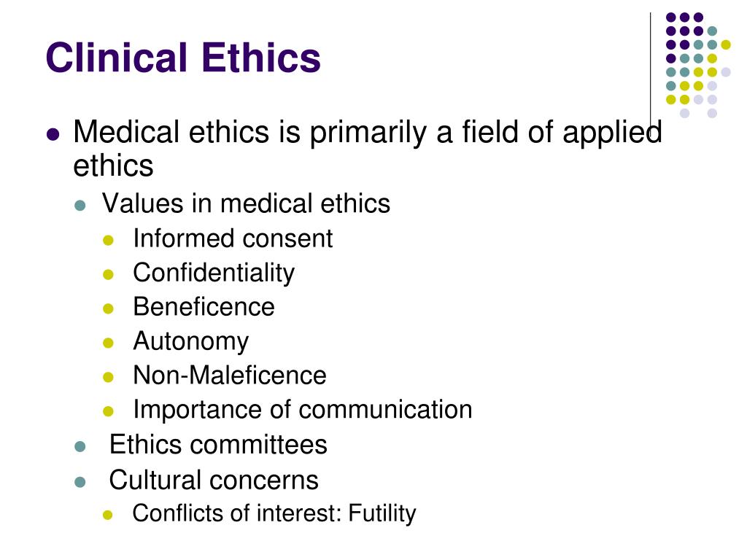Click 'Importance of communication' text
Viewport: 747px width, 560px height.
tap(303, 410)
